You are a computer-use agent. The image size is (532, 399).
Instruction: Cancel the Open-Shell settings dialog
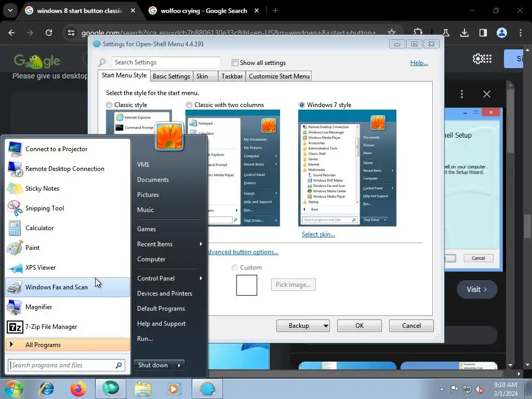click(411, 326)
